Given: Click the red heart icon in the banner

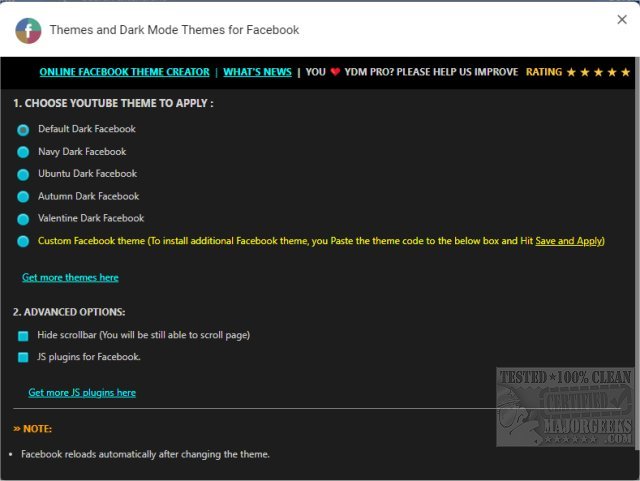Looking at the screenshot, I should (335, 72).
